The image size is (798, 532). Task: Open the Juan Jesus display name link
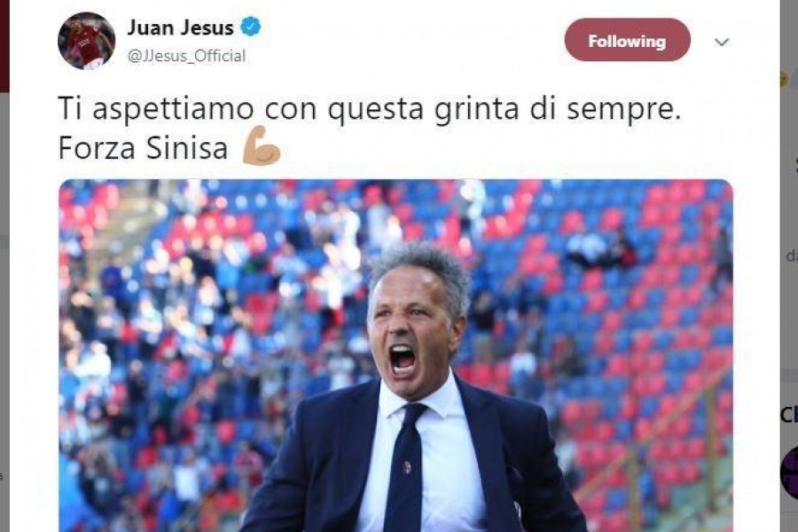180,27
